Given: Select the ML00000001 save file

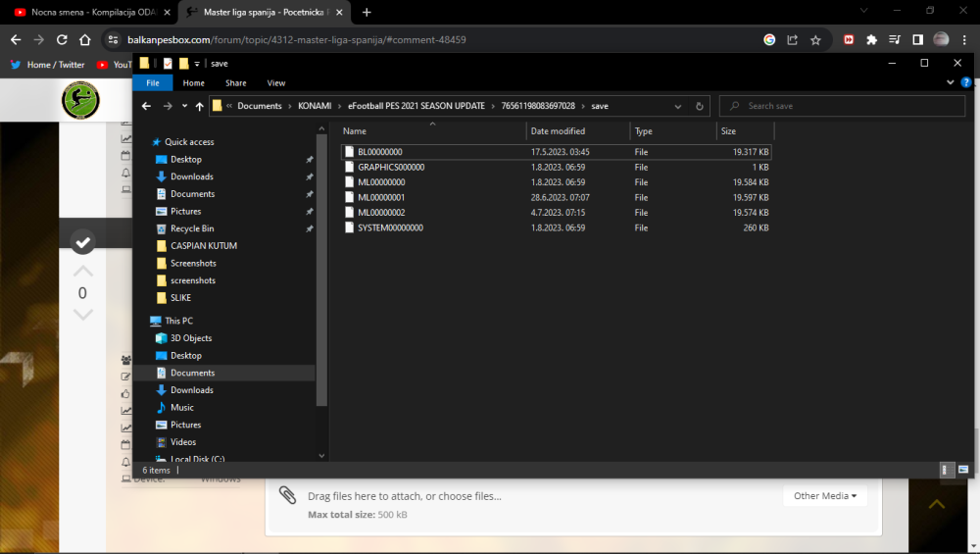Looking at the screenshot, I should pyautogui.click(x=381, y=197).
